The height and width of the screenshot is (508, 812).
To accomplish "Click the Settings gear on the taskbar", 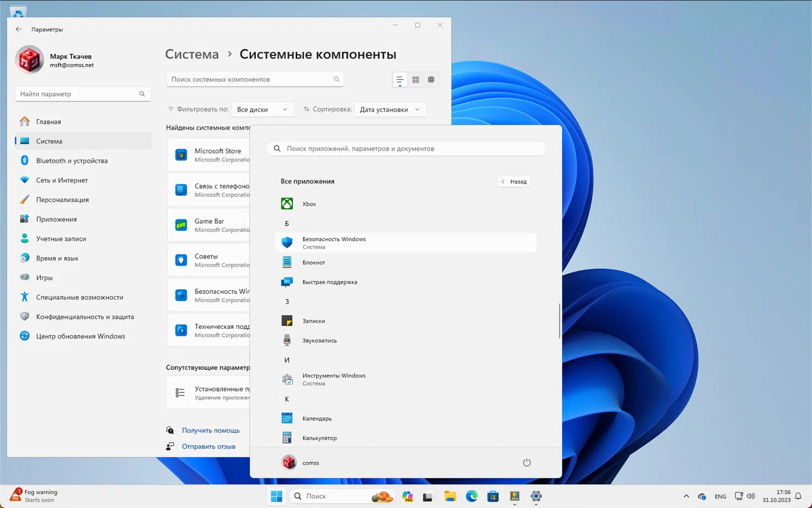I will coord(536,496).
